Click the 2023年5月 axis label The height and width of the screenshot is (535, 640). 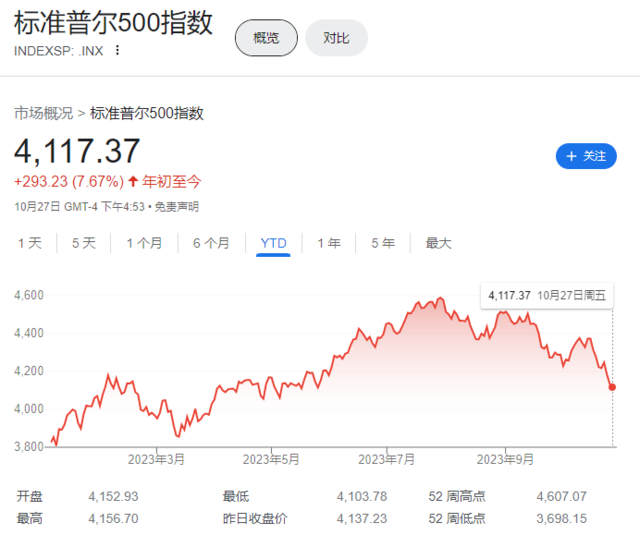[271, 460]
